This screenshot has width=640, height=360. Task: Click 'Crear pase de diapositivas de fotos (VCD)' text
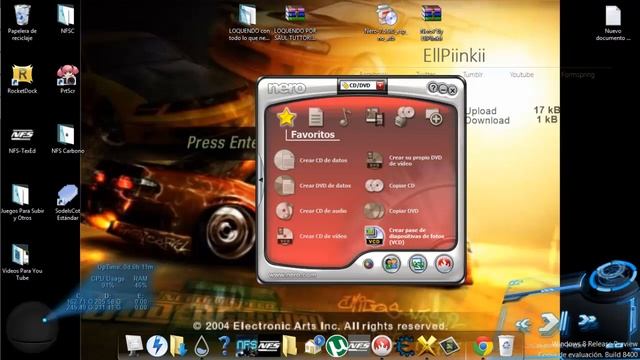416,236
